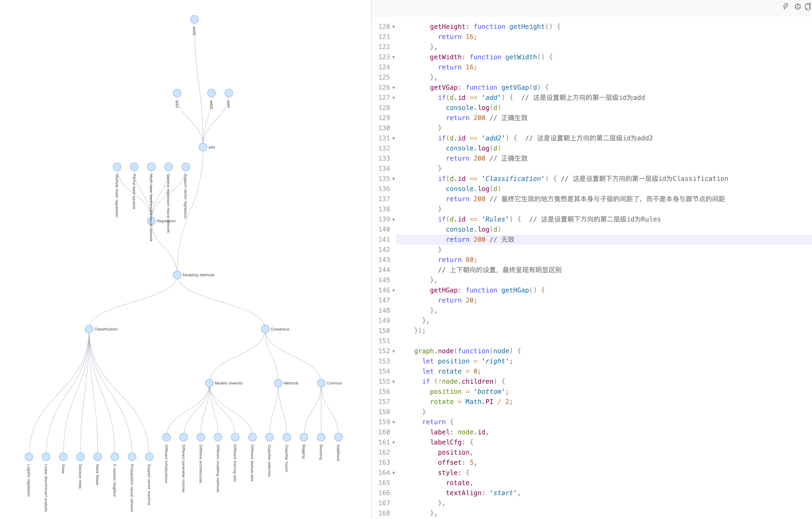Click the copy code icon

pos(808,6)
